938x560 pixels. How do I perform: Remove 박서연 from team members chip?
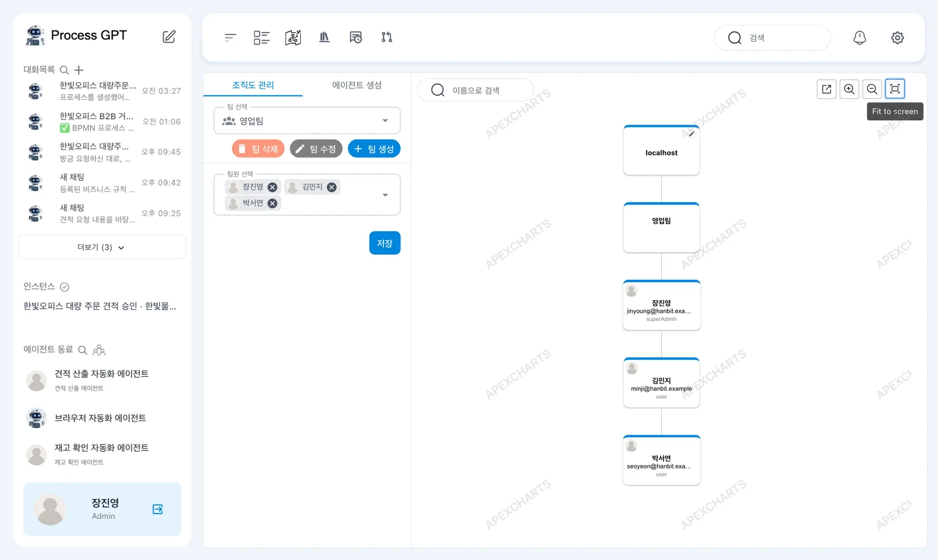[x=272, y=203]
